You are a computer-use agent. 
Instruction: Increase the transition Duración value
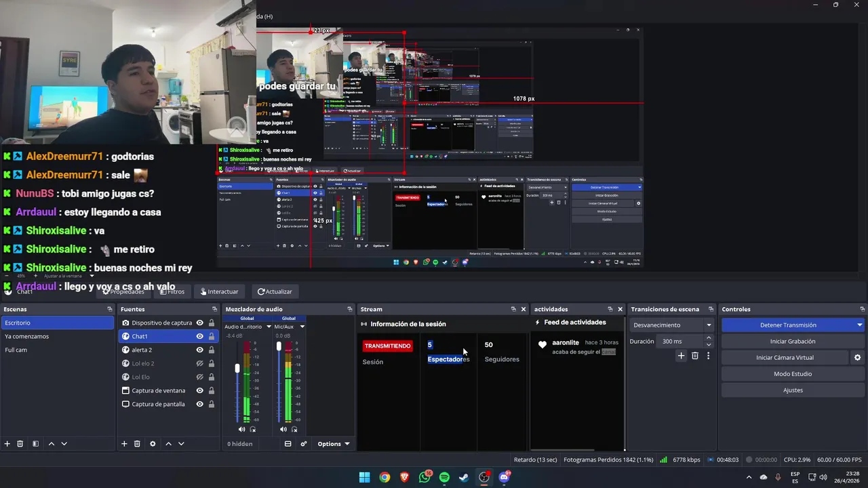[709, 338]
